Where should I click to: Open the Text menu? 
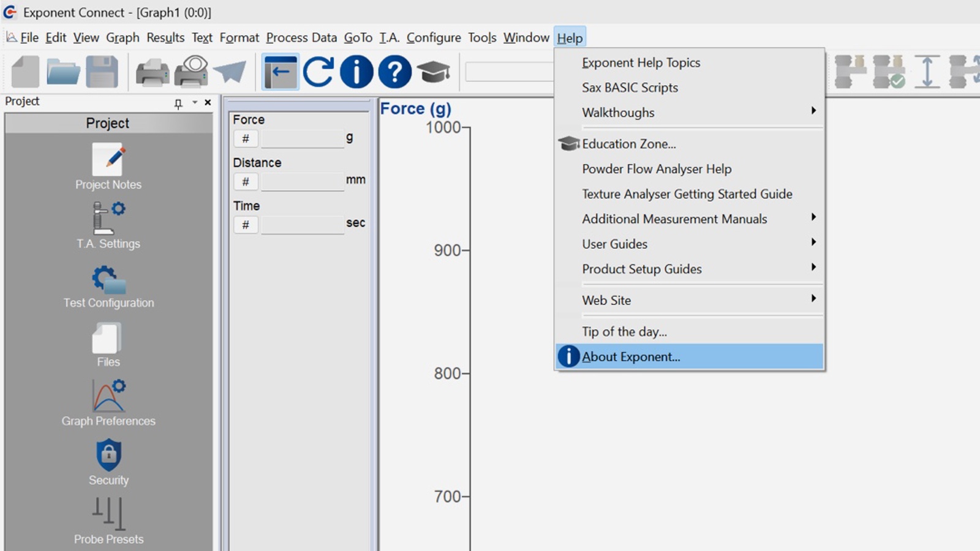(x=202, y=38)
